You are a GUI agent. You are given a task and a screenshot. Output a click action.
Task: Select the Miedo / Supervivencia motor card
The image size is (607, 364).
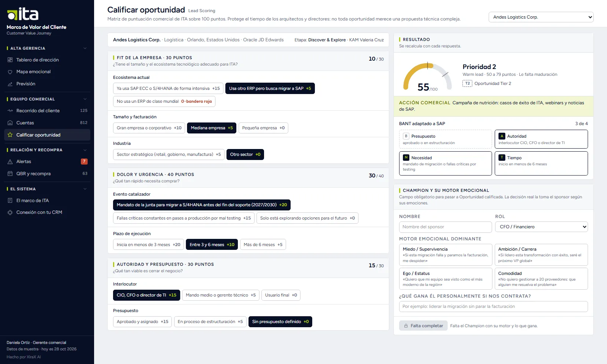coord(446,255)
